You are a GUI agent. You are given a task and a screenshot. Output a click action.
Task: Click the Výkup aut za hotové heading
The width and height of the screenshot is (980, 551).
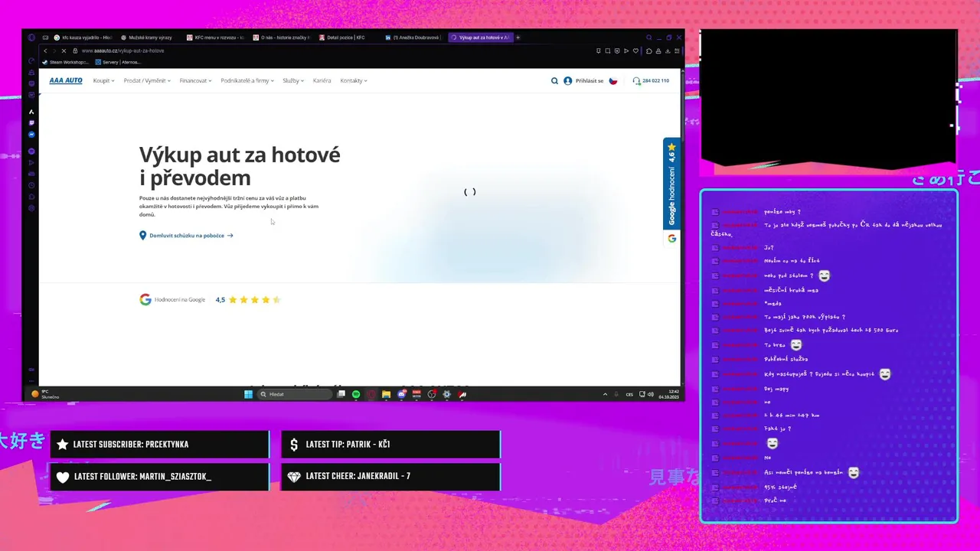coord(240,166)
